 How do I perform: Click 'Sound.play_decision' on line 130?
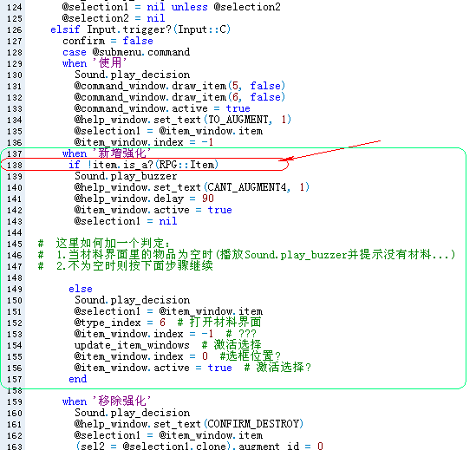[x=133, y=75]
